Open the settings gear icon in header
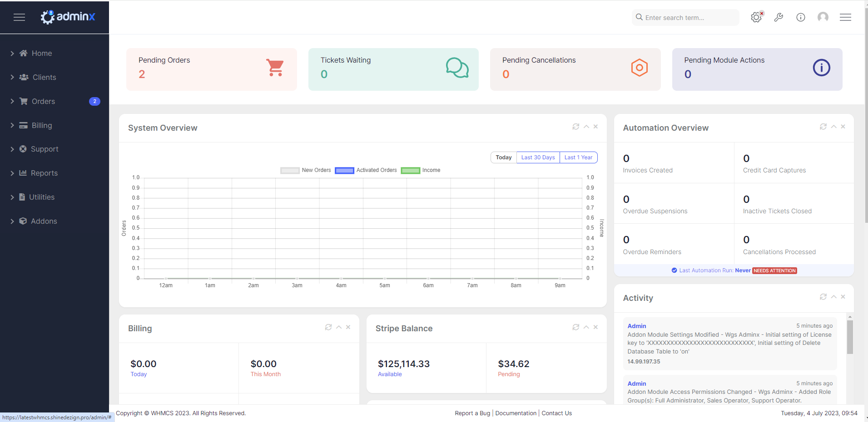Viewport: 868px width, 422px height. pyautogui.click(x=756, y=17)
